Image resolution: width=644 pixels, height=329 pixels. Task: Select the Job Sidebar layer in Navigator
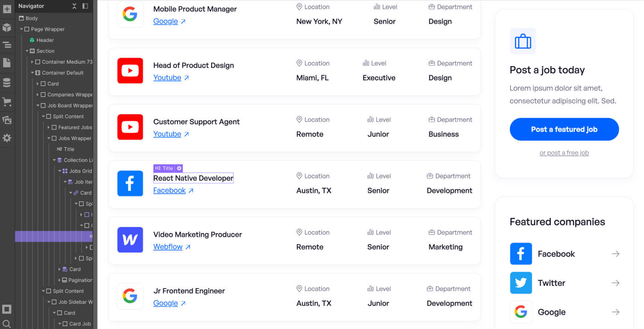[x=76, y=301]
